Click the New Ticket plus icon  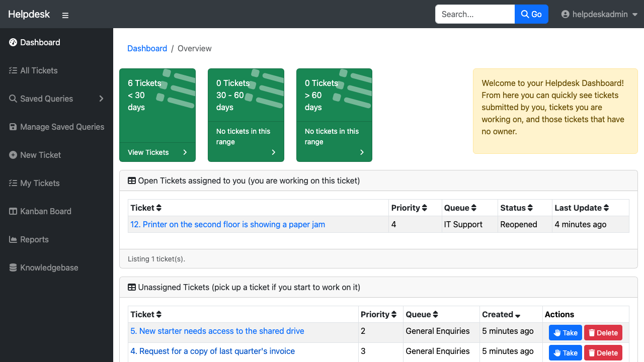[13, 155]
